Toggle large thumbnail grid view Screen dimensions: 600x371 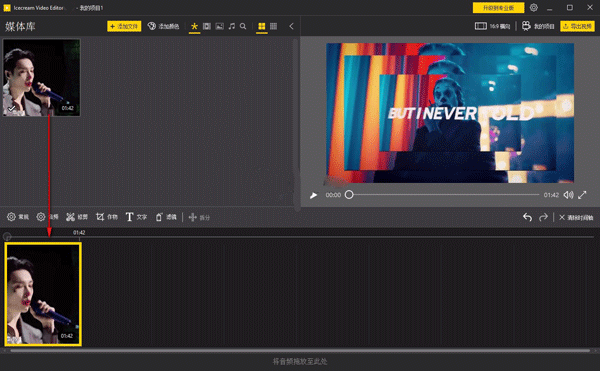click(x=262, y=26)
